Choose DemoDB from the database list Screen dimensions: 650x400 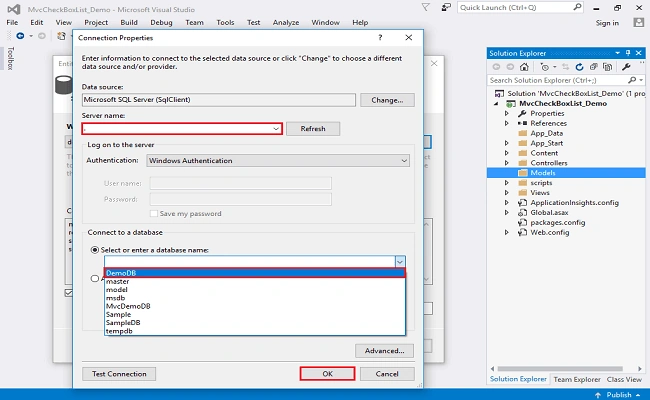tap(255, 273)
